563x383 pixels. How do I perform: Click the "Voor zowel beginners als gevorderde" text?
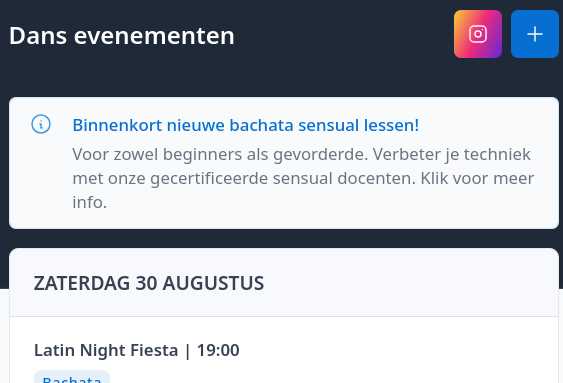[220, 155]
